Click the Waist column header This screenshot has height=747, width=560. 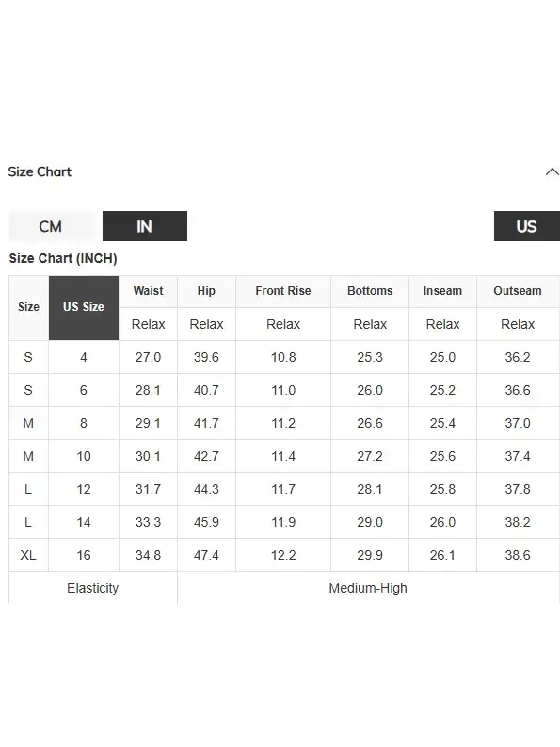148,291
